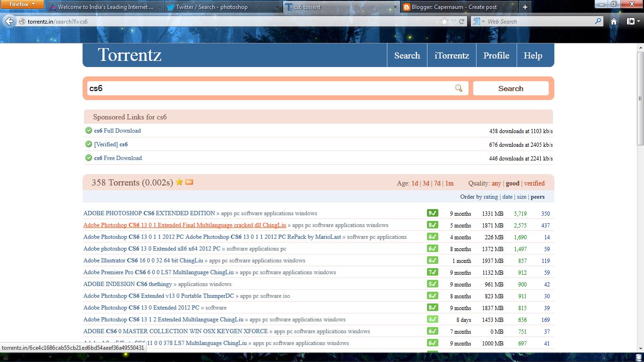Open the Search menu in the Torrentz header

[x=407, y=55]
